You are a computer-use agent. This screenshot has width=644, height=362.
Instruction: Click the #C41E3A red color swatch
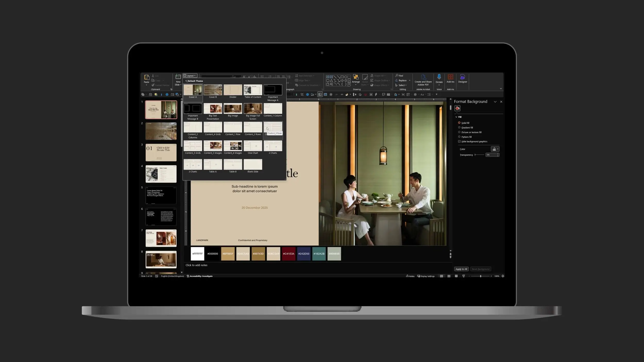click(x=289, y=254)
